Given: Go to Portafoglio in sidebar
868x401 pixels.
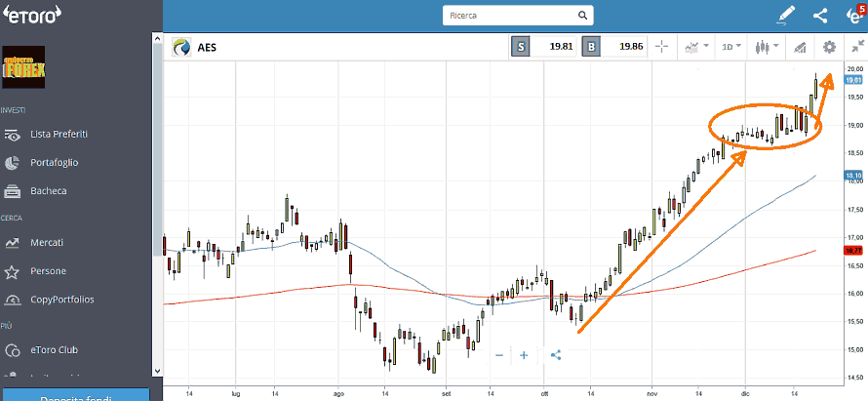Looking at the screenshot, I should 54,162.
